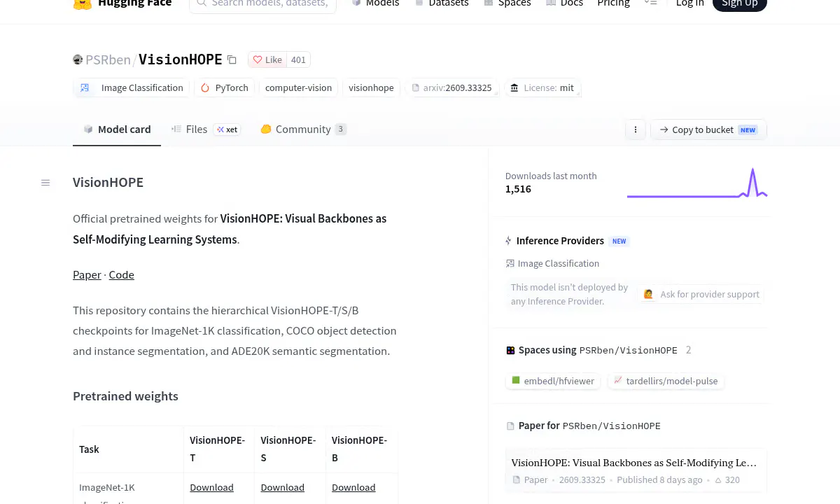Image resolution: width=840 pixels, height=504 pixels.
Task: Open Datasets in the top navigation
Action: (441, 3)
